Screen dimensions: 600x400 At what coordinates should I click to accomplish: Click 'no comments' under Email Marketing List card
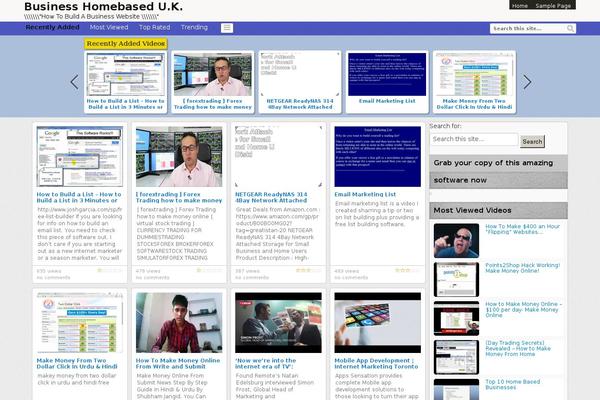click(351, 277)
